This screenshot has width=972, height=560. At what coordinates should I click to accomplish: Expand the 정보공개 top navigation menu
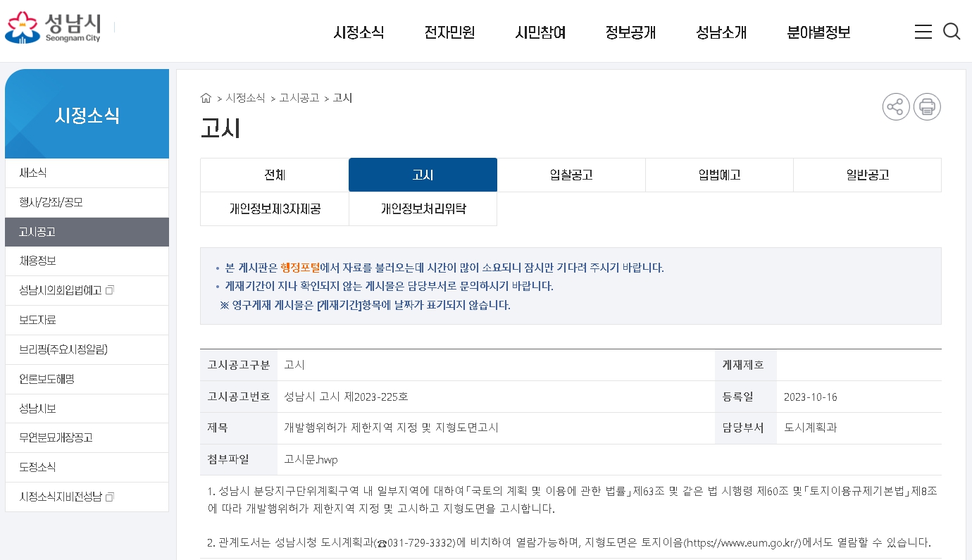(630, 32)
